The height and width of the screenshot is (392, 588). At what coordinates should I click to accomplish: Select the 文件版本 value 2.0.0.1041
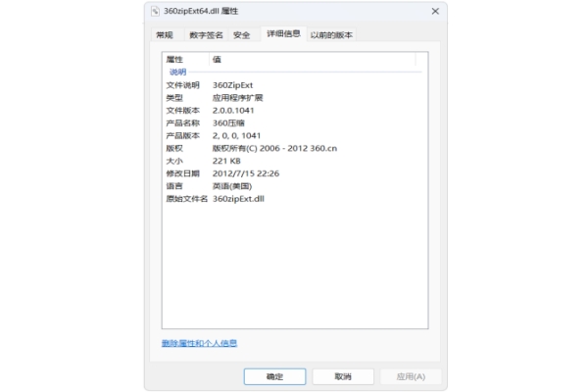[233, 111]
